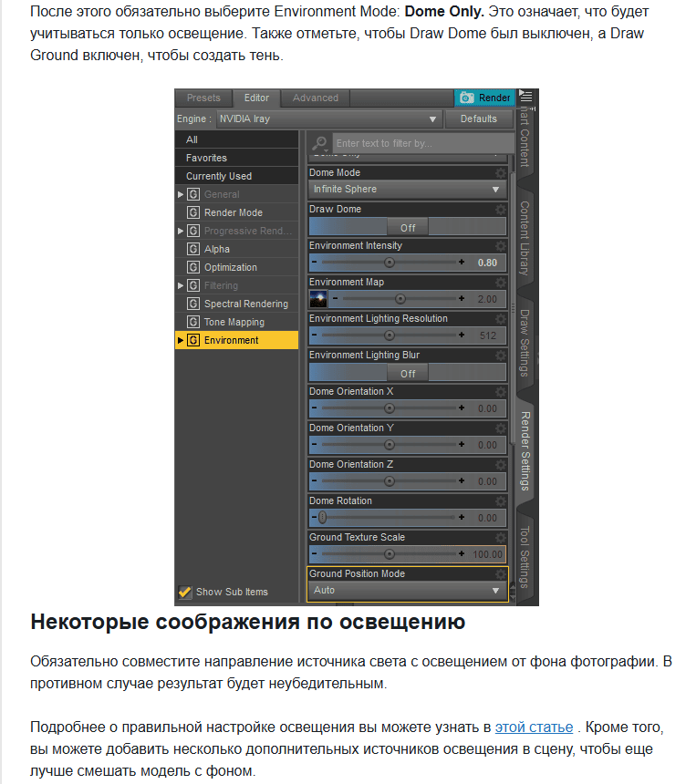Click Dome Orientation X minus decrement
This screenshot has width=686, height=784.
click(x=314, y=408)
